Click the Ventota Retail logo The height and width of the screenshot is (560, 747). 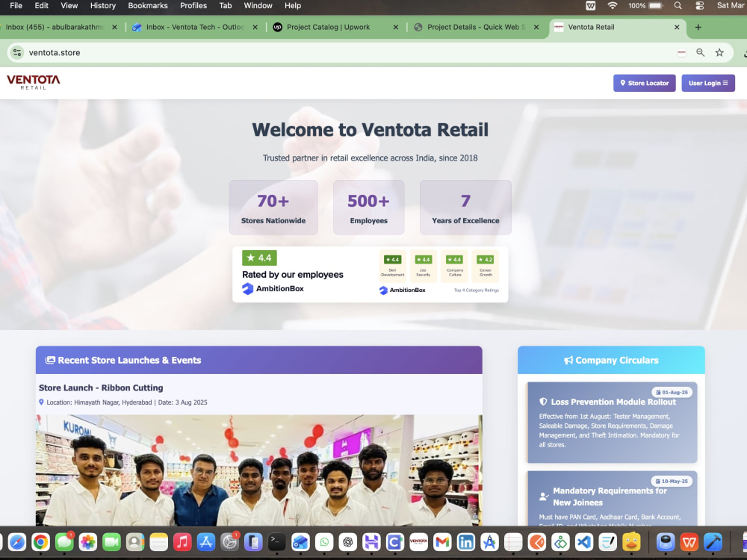pos(34,82)
